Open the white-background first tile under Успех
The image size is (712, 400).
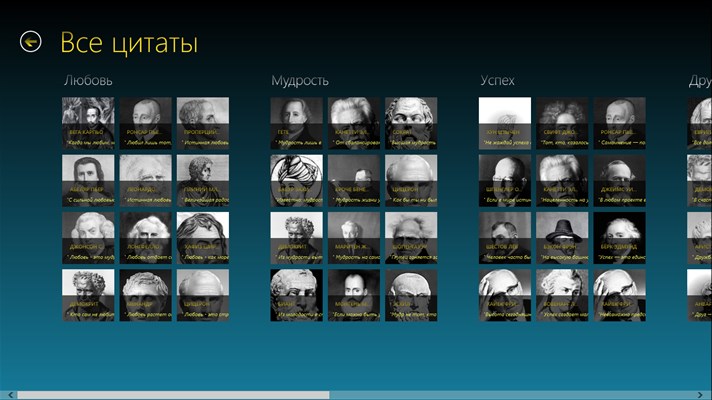point(505,123)
